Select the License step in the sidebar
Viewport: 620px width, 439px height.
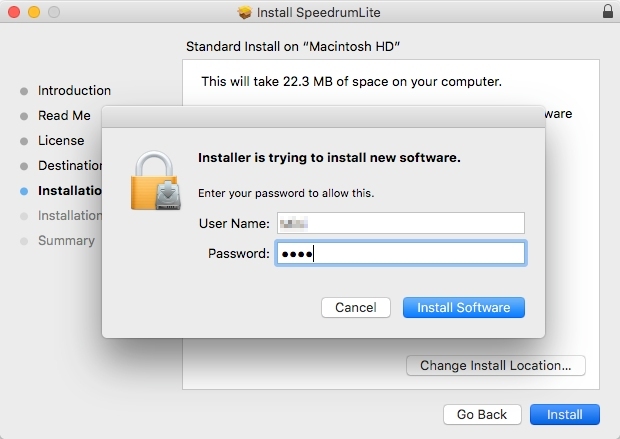tap(61, 141)
